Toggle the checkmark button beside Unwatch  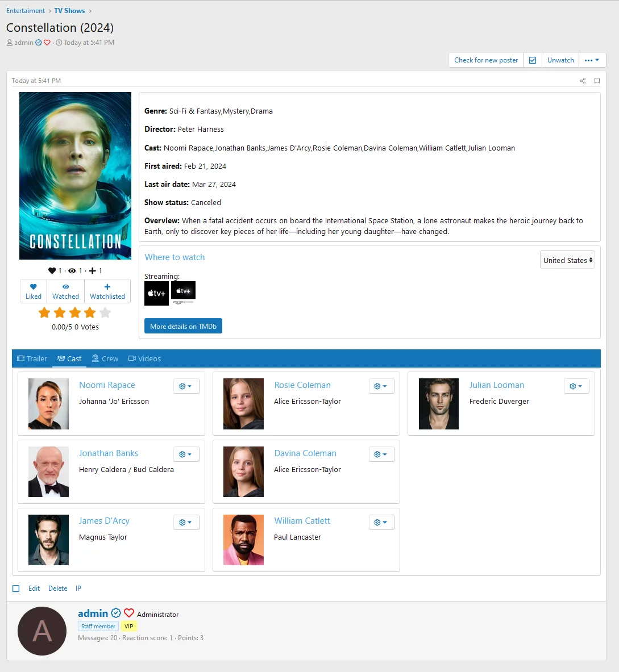(533, 60)
